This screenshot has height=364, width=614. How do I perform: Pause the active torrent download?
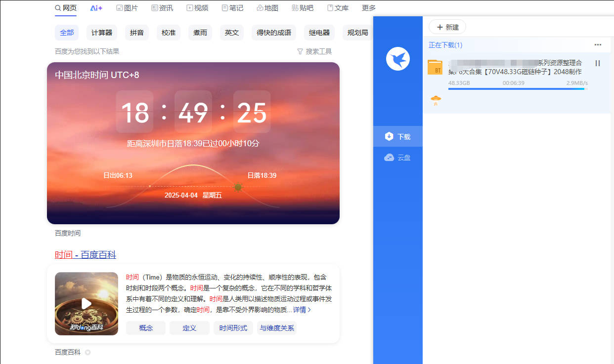[x=598, y=63]
